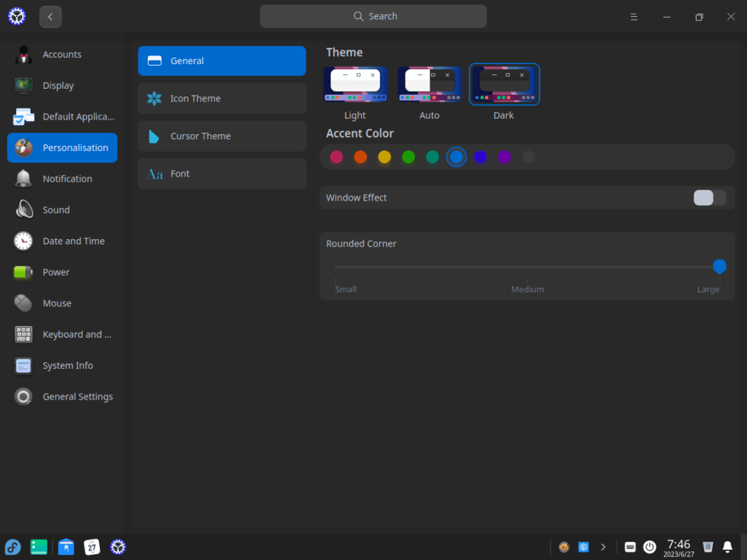
Task: Click the notification bell in the tray
Action: [727, 547]
